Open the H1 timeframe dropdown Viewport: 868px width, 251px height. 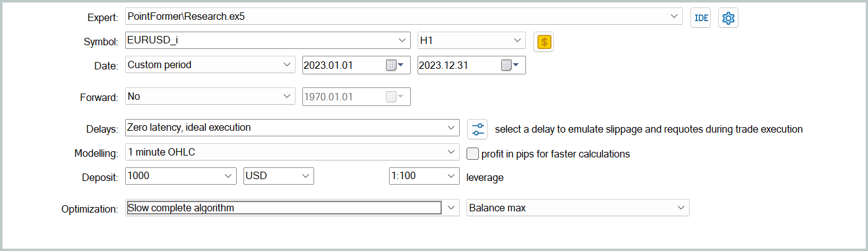pyautogui.click(x=518, y=40)
